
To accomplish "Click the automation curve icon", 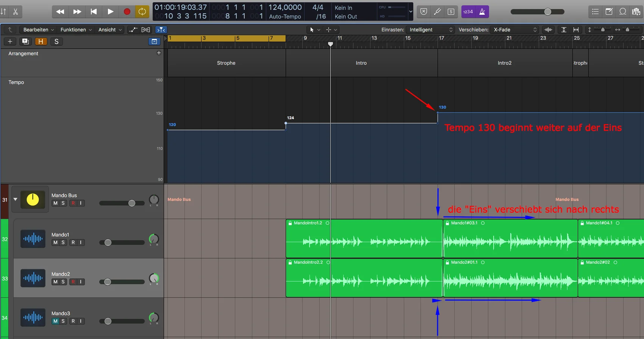I will (x=133, y=30).
